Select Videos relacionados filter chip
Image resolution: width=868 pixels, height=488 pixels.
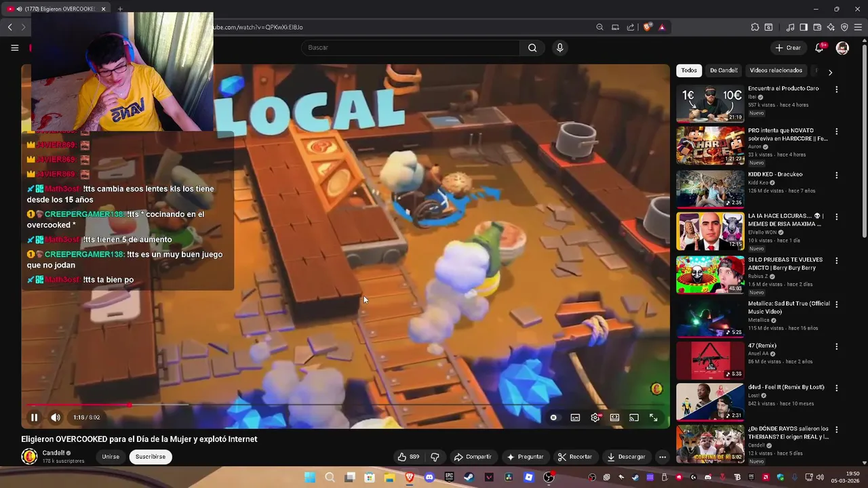coord(776,70)
